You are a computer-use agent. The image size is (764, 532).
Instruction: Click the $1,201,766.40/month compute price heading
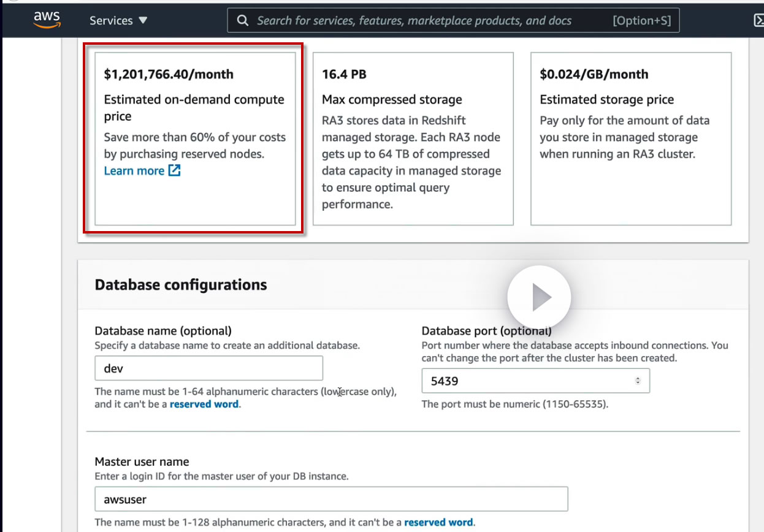click(x=169, y=74)
